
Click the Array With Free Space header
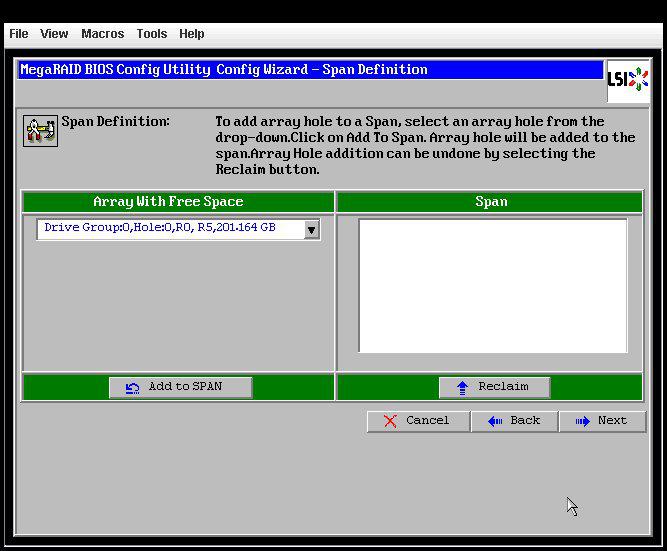click(168, 202)
